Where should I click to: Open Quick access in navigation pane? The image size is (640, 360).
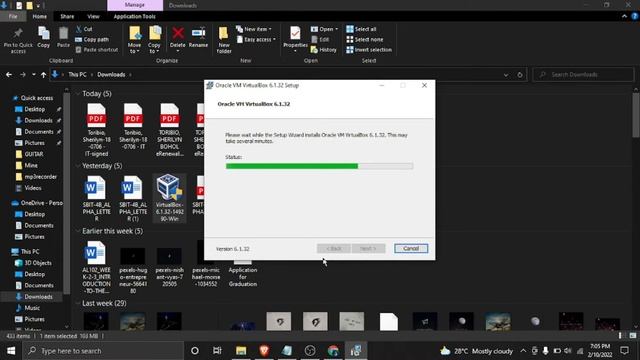[33, 98]
